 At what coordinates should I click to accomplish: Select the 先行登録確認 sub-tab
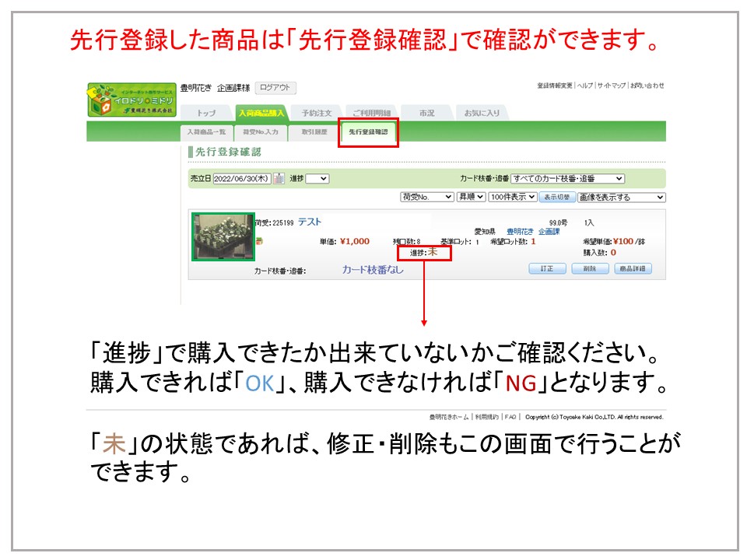tap(368, 133)
